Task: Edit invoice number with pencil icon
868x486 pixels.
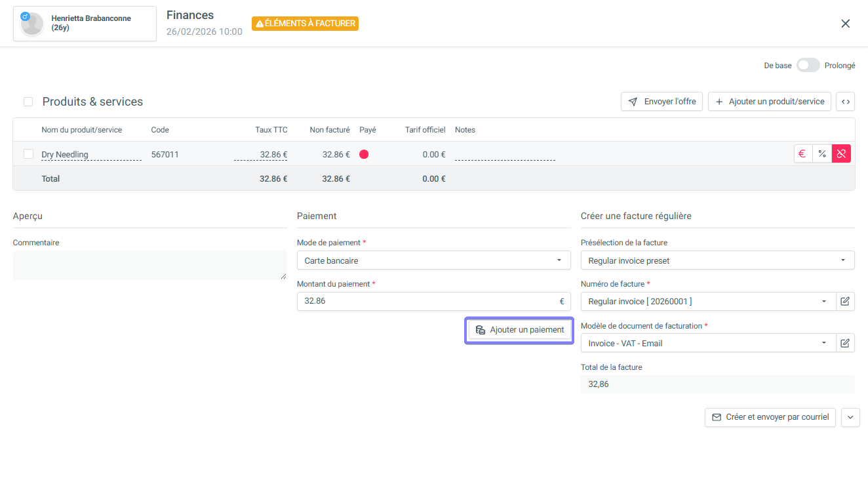Action: (845, 302)
